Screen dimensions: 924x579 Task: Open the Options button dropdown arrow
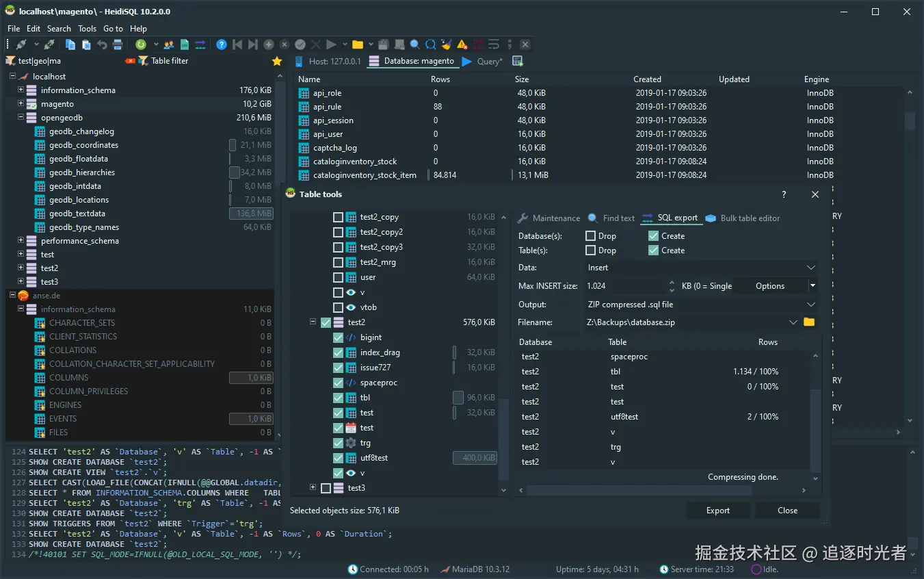tap(813, 286)
